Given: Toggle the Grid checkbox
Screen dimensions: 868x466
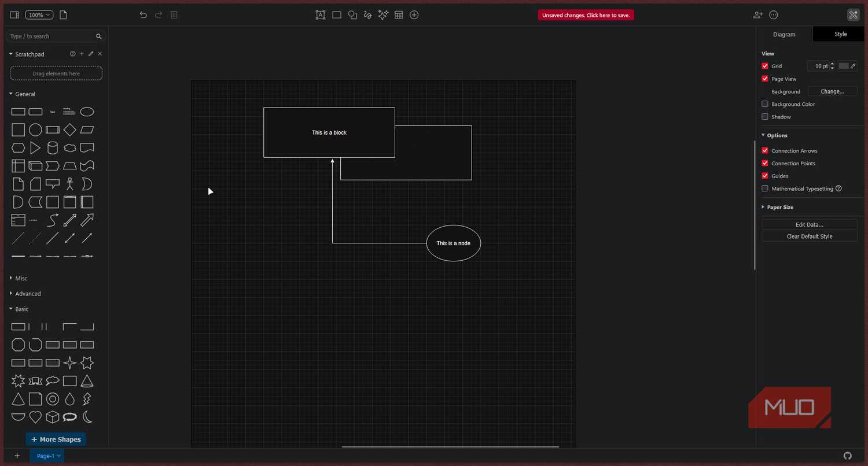Looking at the screenshot, I should (765, 66).
